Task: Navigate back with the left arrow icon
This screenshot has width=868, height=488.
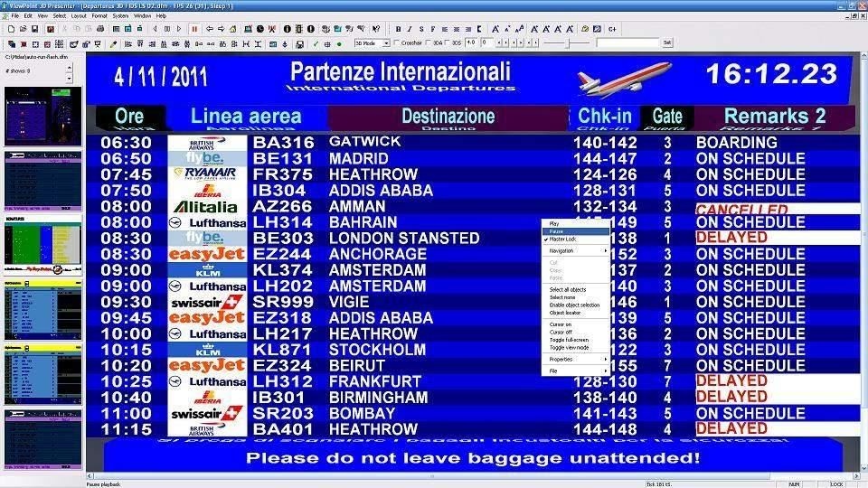Action: [x=210, y=29]
